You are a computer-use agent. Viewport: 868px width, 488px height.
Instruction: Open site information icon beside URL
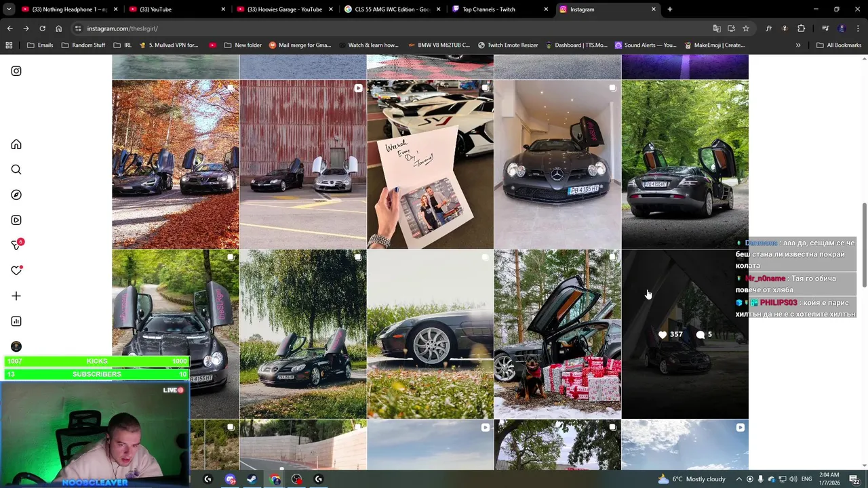tap(78, 28)
